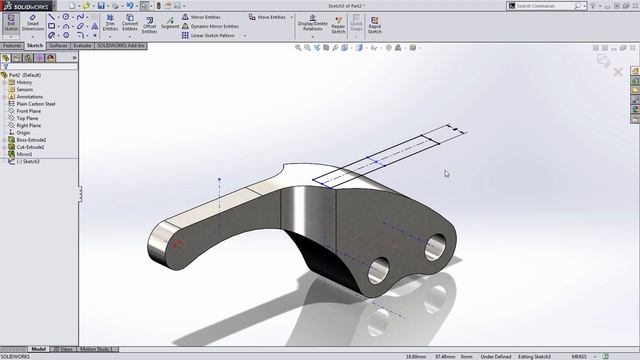Click the Print icon
Screen dimensions: 640x360
point(116,6)
